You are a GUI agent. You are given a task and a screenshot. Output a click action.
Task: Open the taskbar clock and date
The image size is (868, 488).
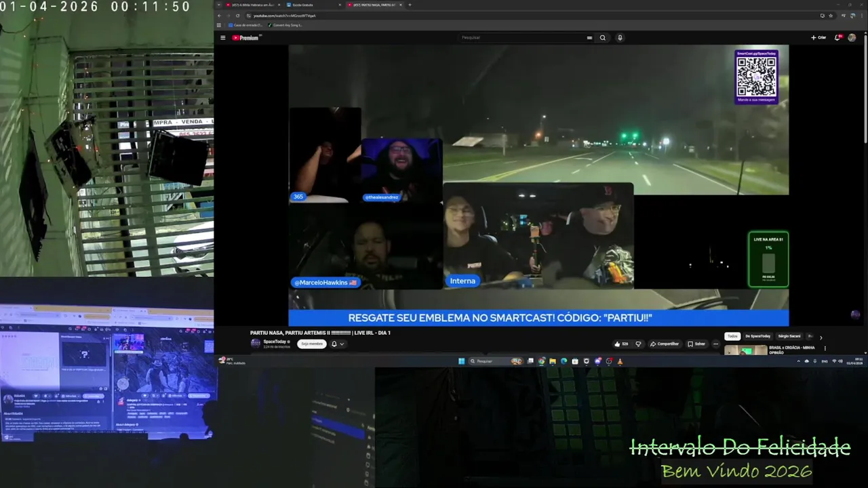coord(854,361)
